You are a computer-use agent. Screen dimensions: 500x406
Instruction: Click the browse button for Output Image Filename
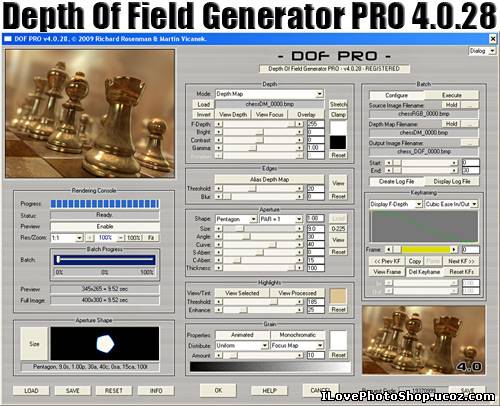pyautogui.click(x=470, y=143)
